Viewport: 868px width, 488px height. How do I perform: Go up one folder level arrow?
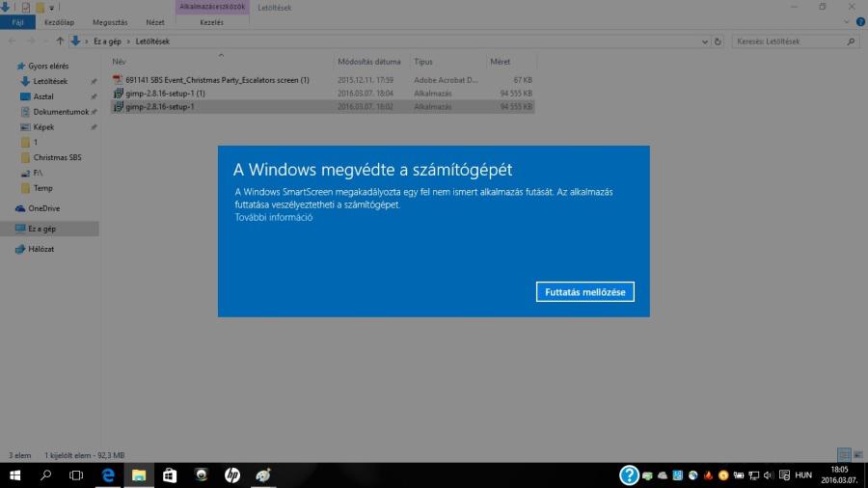[x=60, y=41]
